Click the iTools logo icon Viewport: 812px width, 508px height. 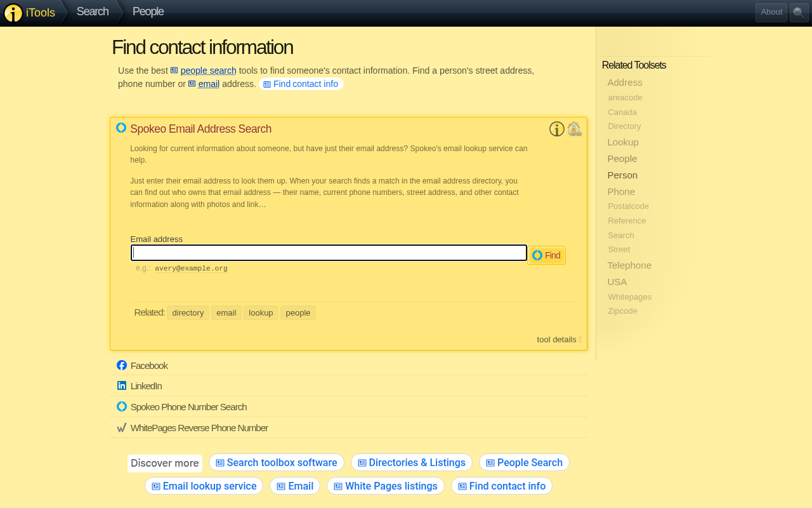point(13,13)
